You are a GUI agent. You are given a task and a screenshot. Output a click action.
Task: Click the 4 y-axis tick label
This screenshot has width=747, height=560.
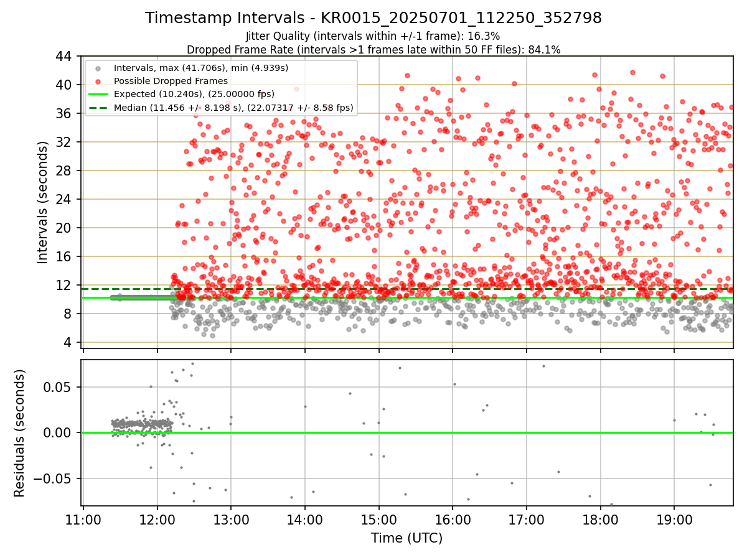(69, 342)
